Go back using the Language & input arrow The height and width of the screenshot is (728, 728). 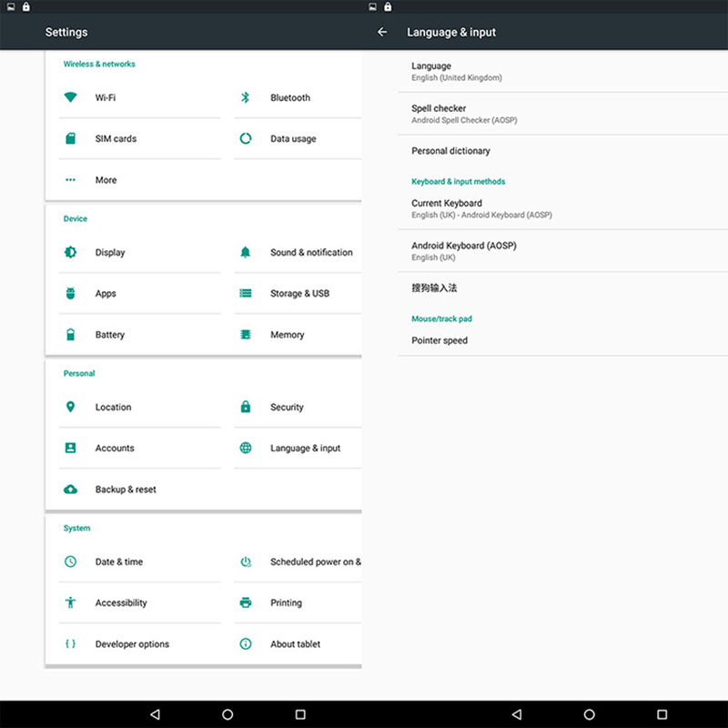[382, 32]
